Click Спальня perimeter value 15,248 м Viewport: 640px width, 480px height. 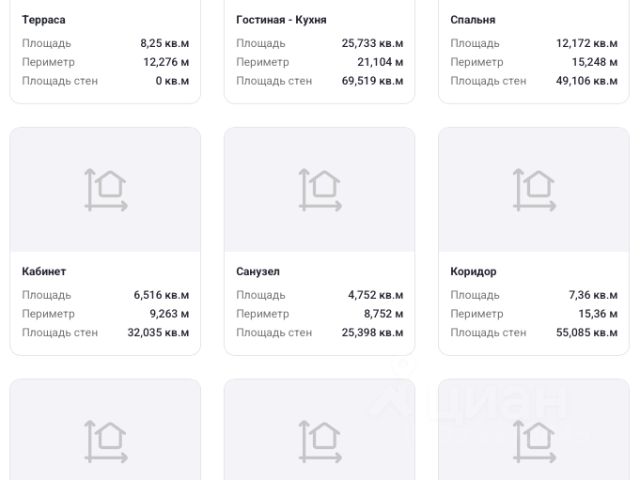tap(595, 62)
